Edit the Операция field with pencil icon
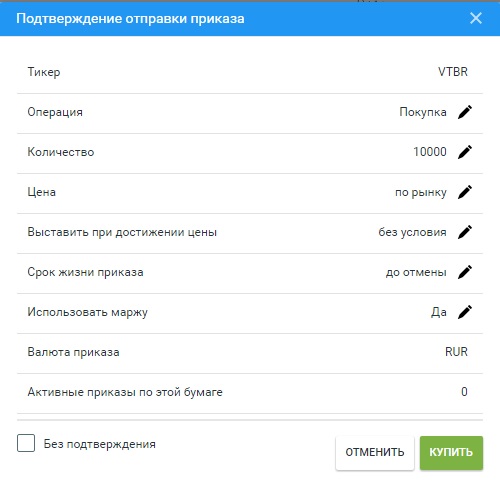 465,112
